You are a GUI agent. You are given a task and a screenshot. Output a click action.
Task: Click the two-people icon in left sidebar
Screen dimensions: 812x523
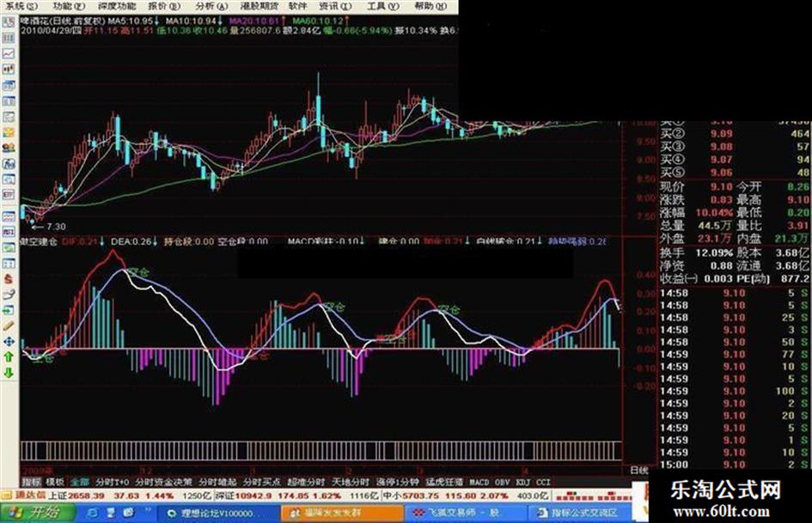[x=9, y=148]
